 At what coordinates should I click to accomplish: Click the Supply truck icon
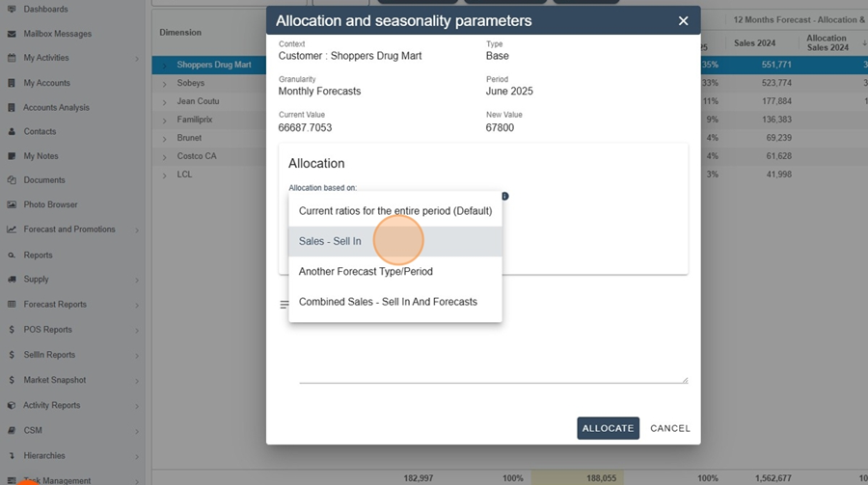12,280
